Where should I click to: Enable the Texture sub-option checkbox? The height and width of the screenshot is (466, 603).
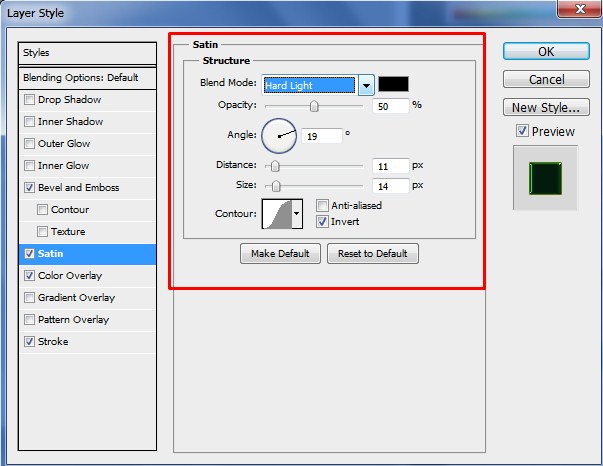42,231
